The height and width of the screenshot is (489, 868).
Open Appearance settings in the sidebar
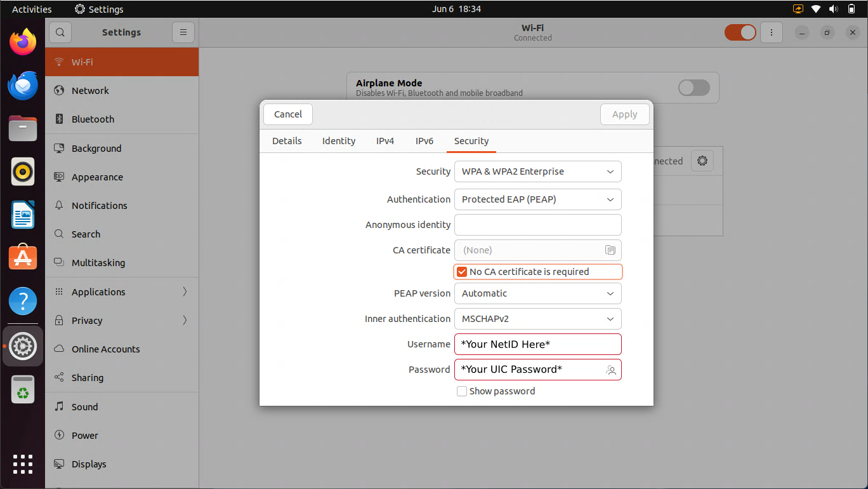122,177
